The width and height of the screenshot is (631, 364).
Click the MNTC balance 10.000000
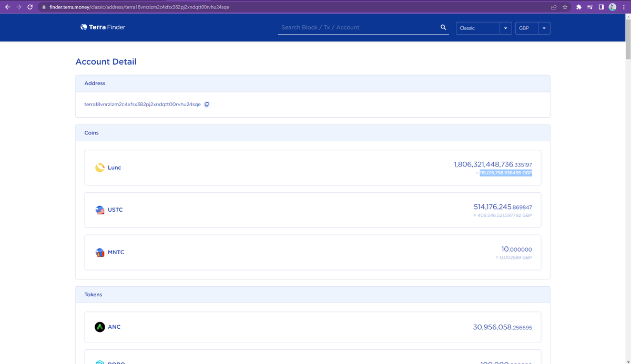point(517,249)
